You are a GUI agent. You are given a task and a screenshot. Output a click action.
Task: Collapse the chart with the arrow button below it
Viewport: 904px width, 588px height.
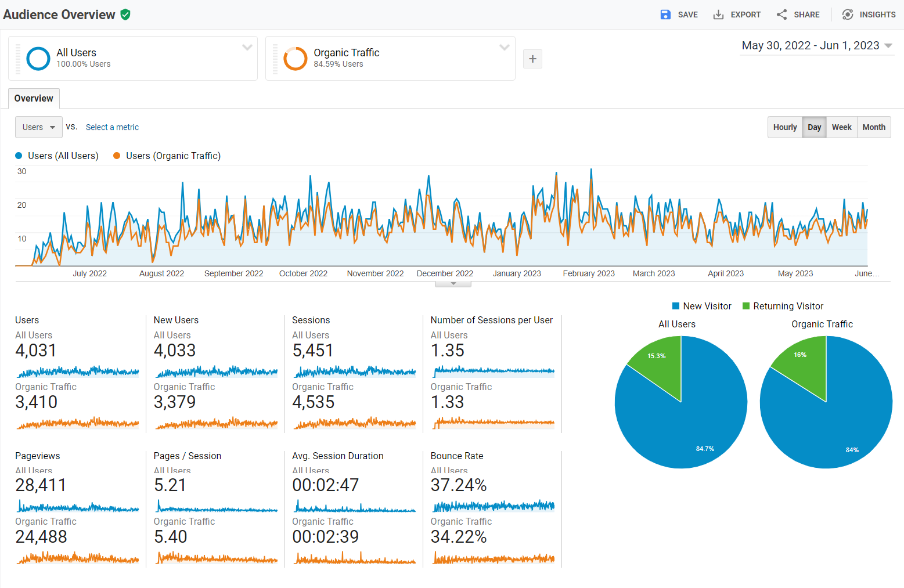click(453, 283)
